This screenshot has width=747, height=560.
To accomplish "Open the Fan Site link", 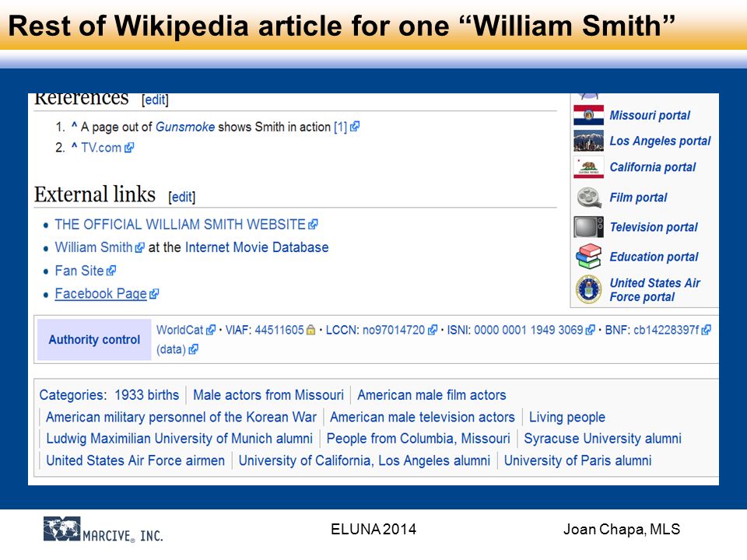I will click(x=79, y=271).
